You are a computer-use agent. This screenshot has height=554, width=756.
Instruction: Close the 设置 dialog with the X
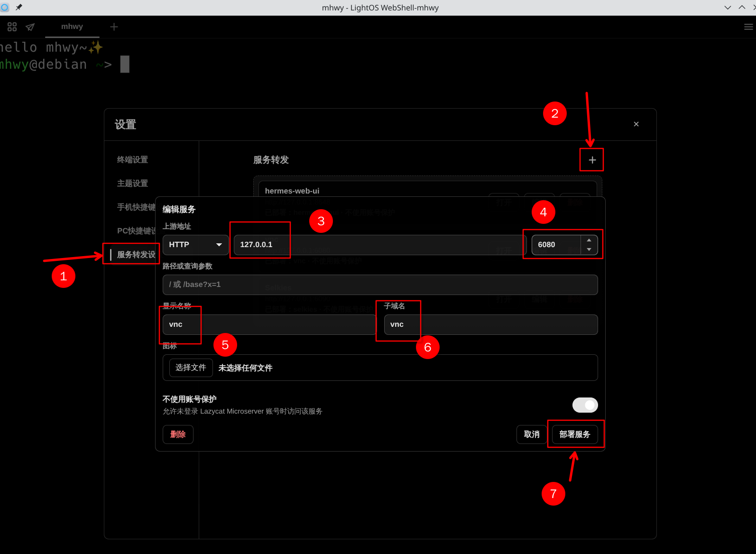click(x=636, y=124)
